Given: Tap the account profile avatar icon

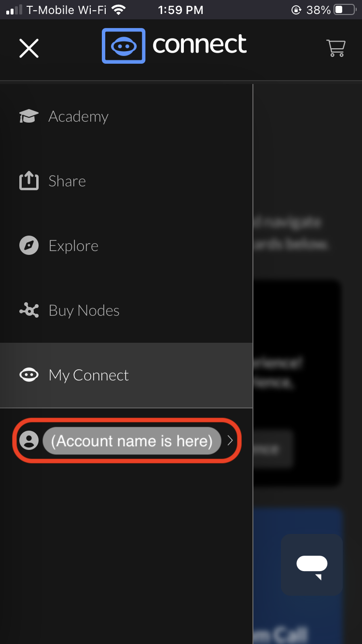Looking at the screenshot, I should pyautogui.click(x=29, y=440).
